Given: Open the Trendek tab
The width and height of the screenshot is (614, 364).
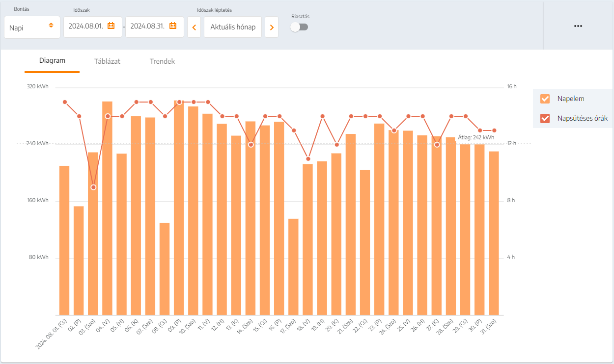Looking at the screenshot, I should (x=162, y=61).
